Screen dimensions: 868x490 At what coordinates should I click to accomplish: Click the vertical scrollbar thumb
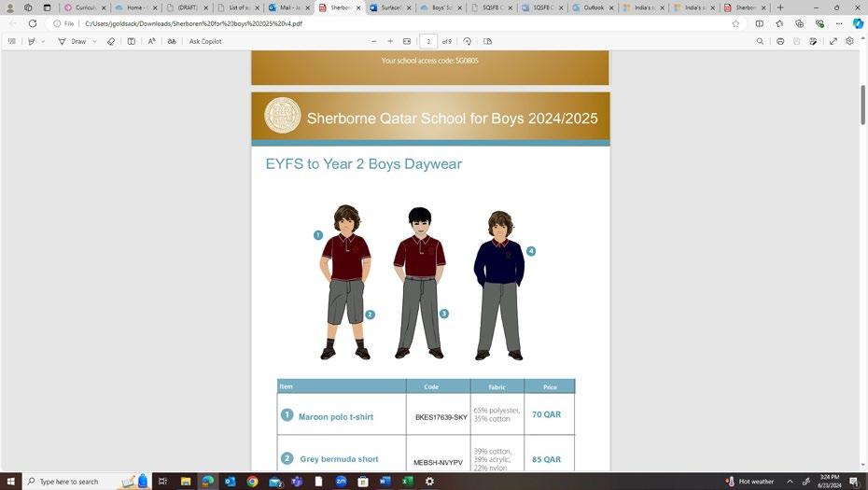click(x=862, y=105)
